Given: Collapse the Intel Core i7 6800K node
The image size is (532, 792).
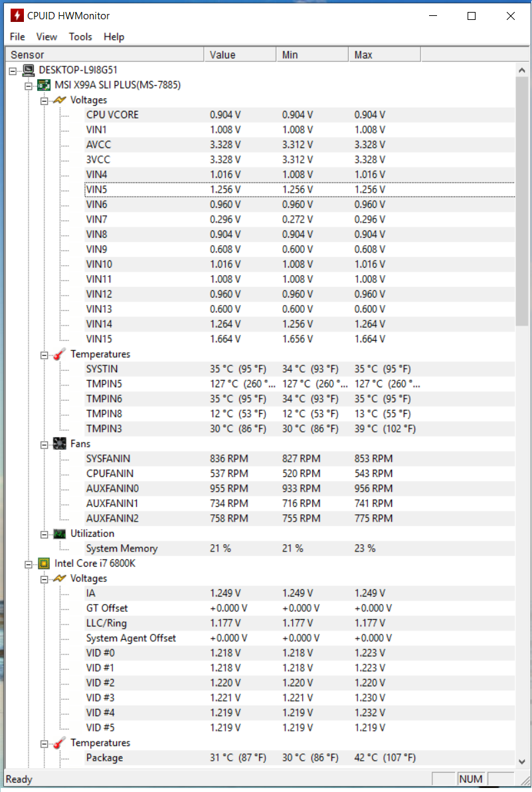Looking at the screenshot, I should [x=29, y=564].
